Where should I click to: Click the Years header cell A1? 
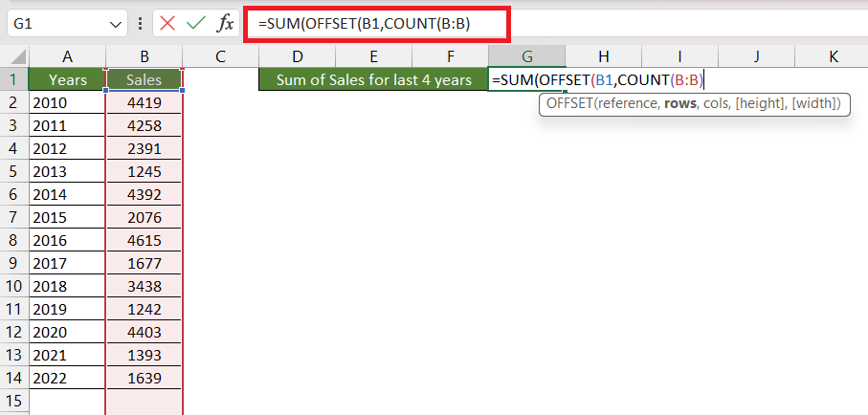click(x=68, y=79)
